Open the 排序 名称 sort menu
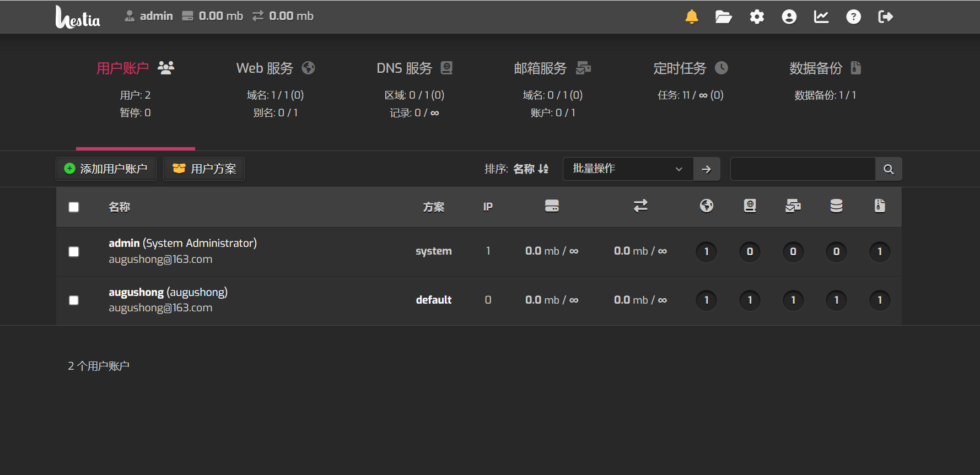The width and height of the screenshot is (980, 475). [530, 169]
